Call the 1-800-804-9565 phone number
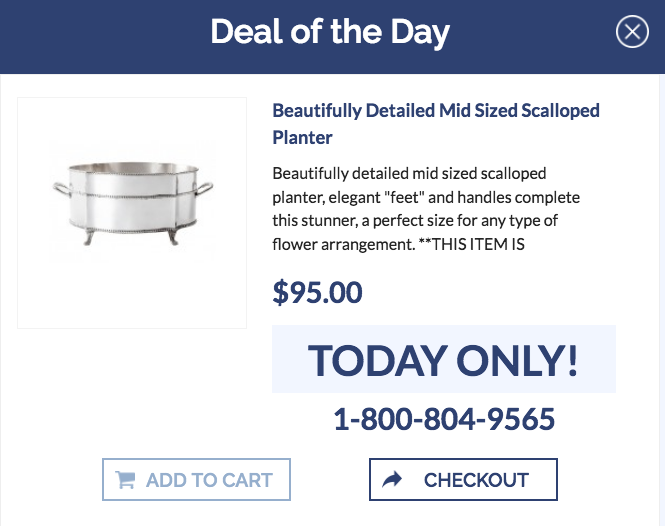 click(443, 419)
